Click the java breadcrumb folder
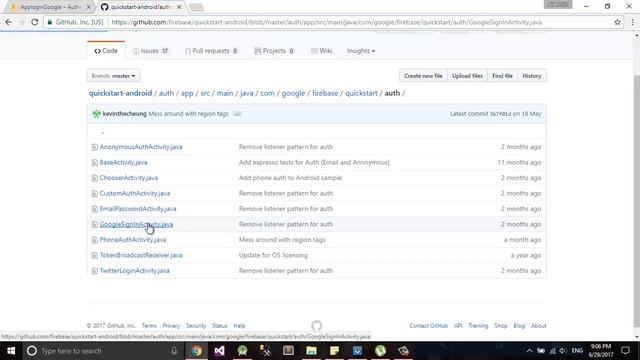This screenshot has height=360, width=640. (x=247, y=93)
